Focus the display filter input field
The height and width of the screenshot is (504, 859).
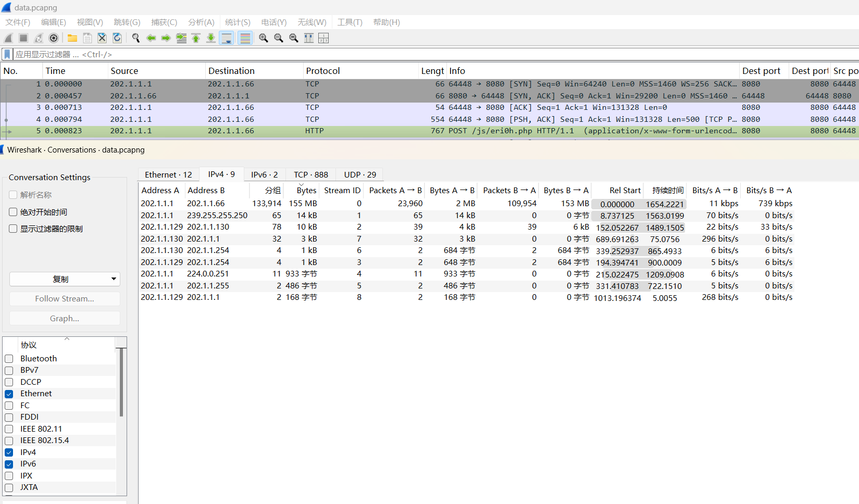(x=437, y=54)
